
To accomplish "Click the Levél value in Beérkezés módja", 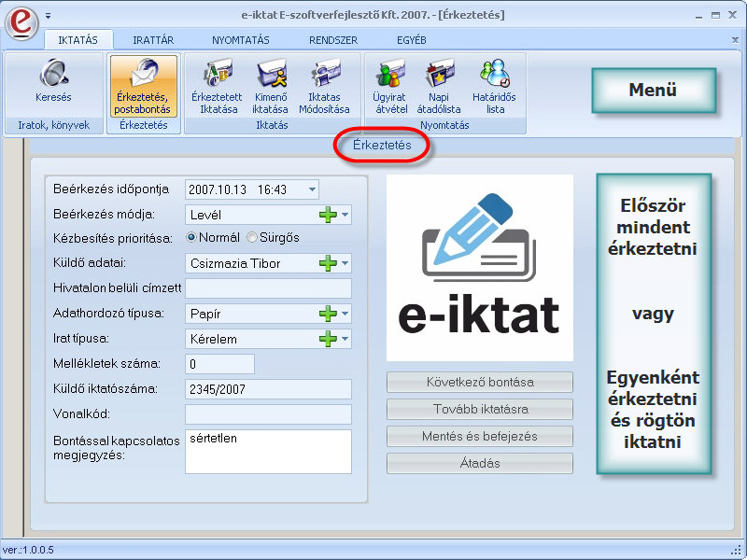I will pos(205,216).
